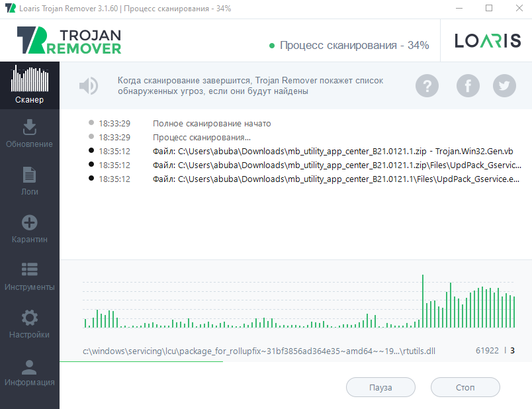Click the Trojan Remover logo
The image size is (532, 409).
(x=69, y=40)
